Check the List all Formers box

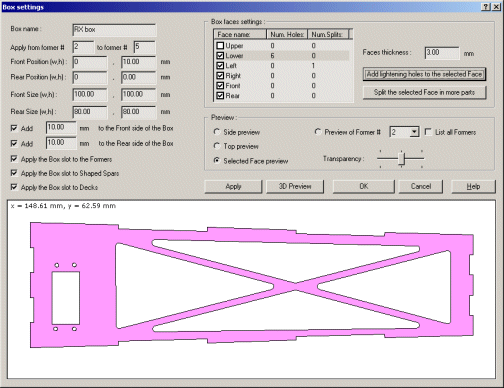[428, 132]
